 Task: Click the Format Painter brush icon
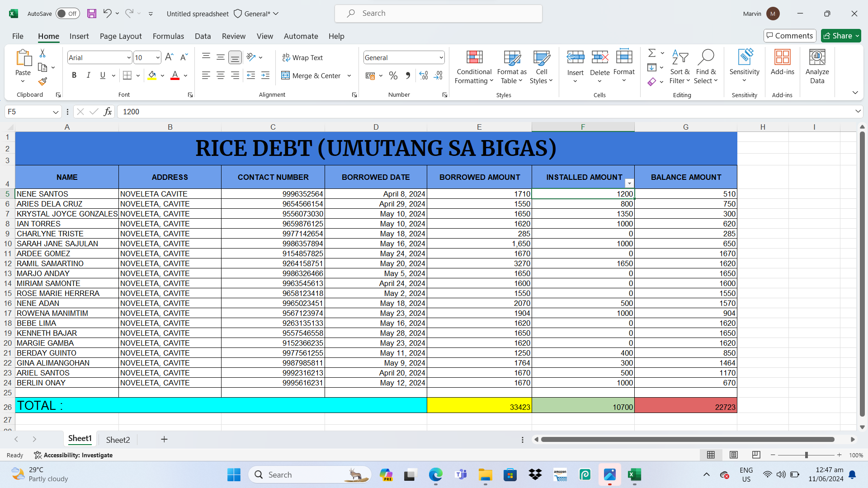coord(42,81)
